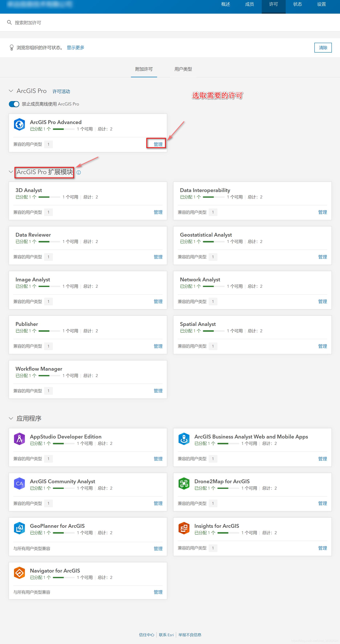Click the GeoPlanner for ArcGIS icon
The height and width of the screenshot is (644, 340).
(x=19, y=528)
